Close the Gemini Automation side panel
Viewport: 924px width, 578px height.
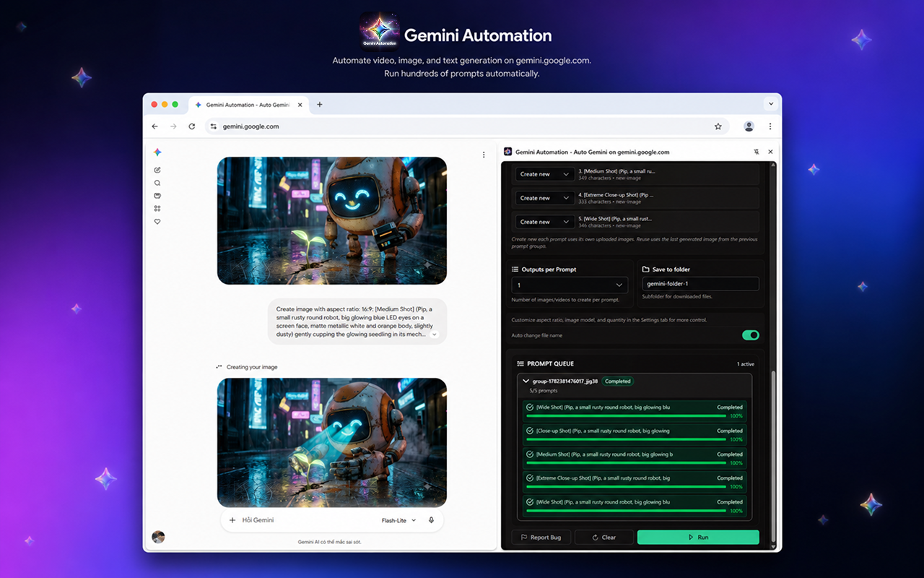(x=770, y=152)
